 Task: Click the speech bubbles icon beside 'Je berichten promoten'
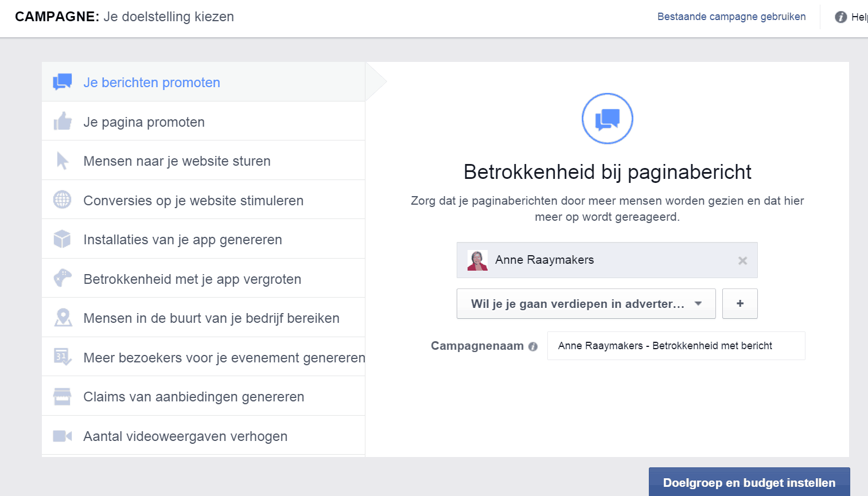pos(63,82)
